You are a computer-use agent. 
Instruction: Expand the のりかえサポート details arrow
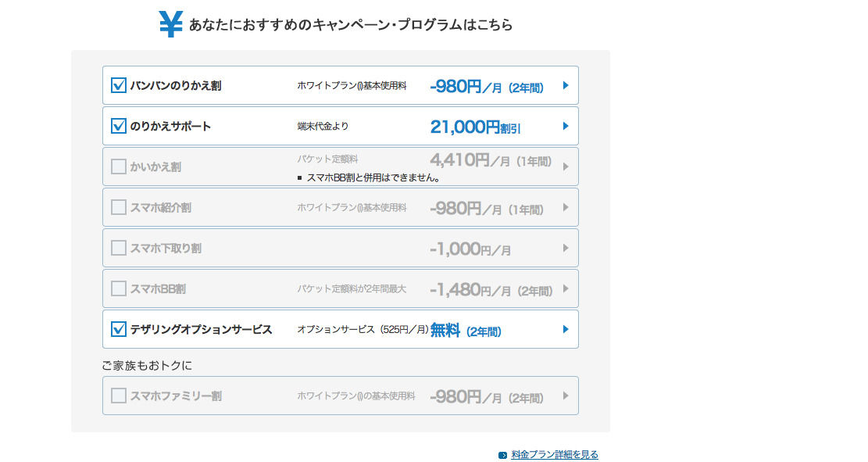click(x=566, y=126)
